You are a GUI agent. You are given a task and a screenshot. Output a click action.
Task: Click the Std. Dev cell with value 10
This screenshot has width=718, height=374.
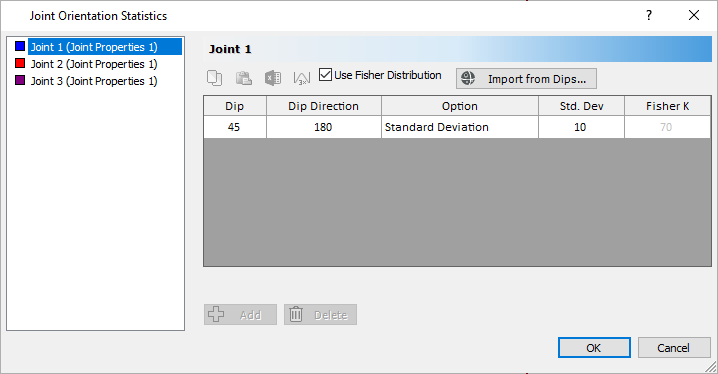[x=581, y=127]
